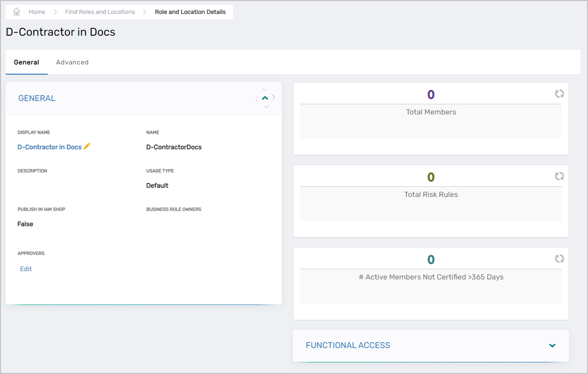Refresh the Active Members Not Certified tile
Image resolution: width=588 pixels, height=374 pixels.
(559, 259)
